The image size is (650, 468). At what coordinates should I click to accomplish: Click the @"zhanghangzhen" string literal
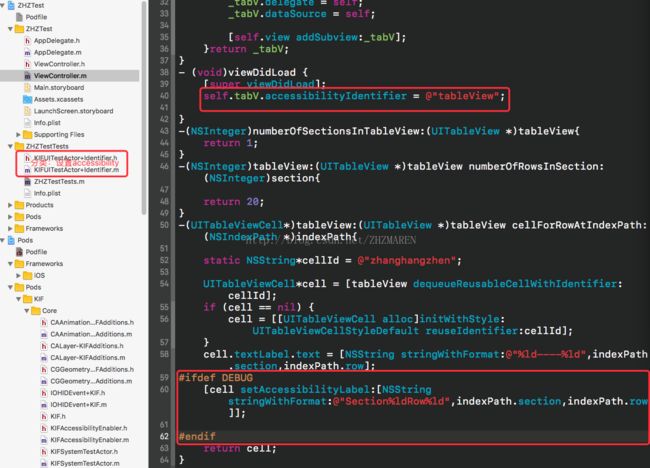406,260
